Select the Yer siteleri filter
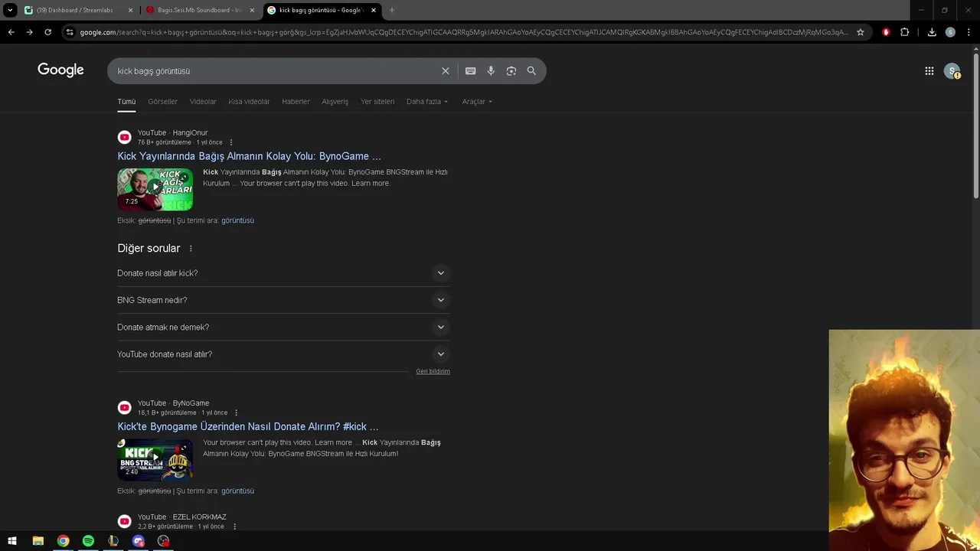This screenshot has height=551, width=980. 377,102
